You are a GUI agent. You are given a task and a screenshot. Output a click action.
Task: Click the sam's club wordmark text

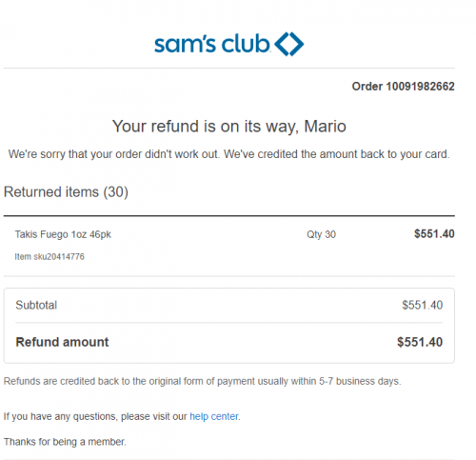(212, 44)
